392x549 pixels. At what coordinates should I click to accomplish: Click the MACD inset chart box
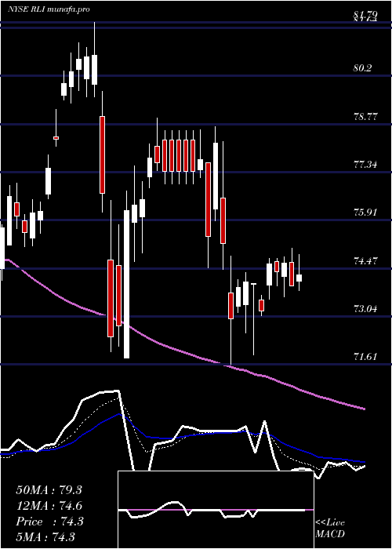click(216, 510)
